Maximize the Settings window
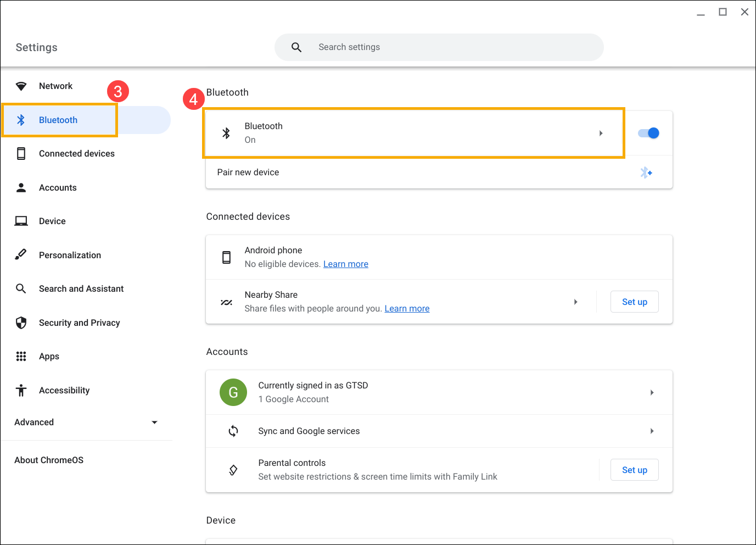This screenshot has width=756, height=545. pos(723,12)
